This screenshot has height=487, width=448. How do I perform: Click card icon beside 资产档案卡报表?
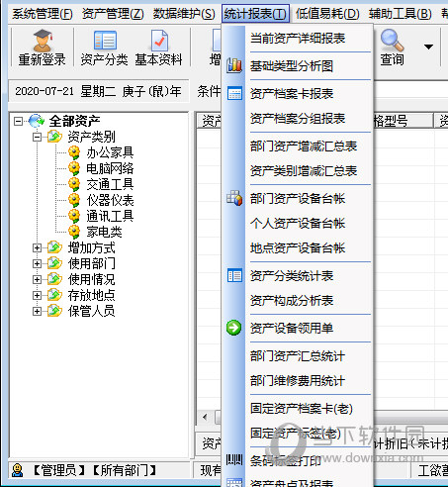pos(234,93)
